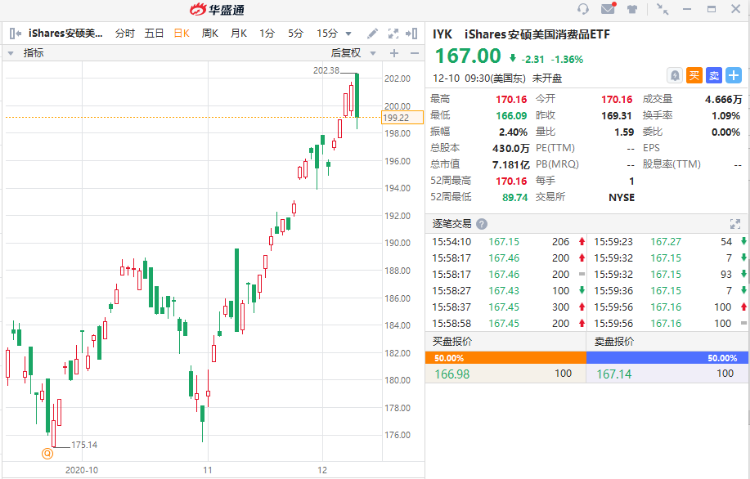The width and height of the screenshot is (750, 479).
Task: Expand the chart to fullscreen
Action: (x=393, y=33)
